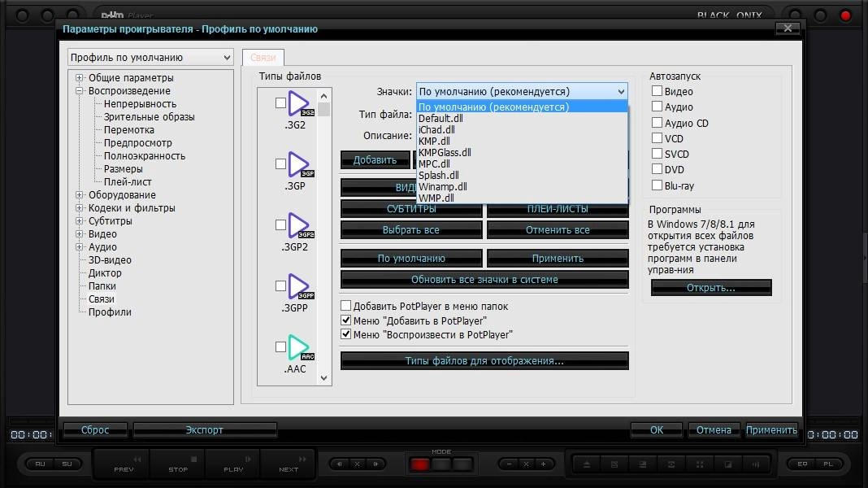Expand 'Оборудование' tree node
Image resolution: width=868 pixels, height=488 pixels.
click(79, 195)
